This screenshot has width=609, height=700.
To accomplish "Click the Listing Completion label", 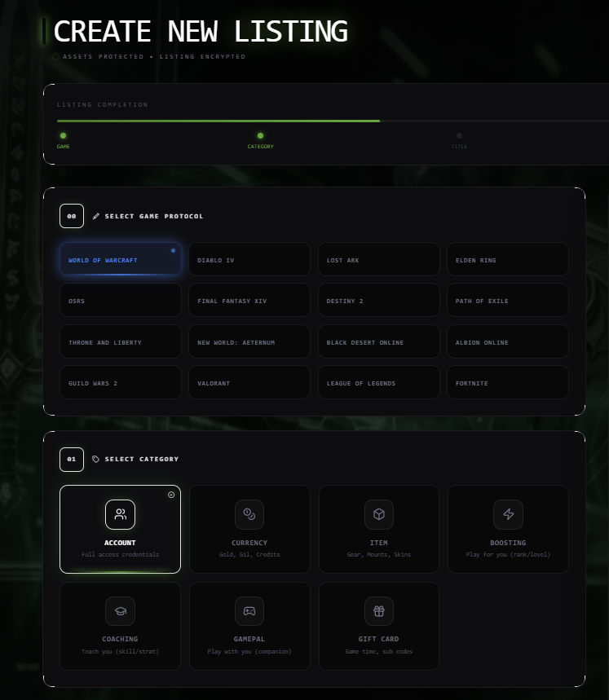I will [102, 105].
